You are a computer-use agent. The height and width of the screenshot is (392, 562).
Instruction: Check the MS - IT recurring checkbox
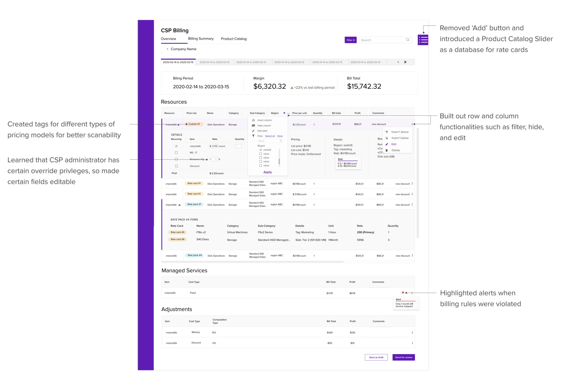pos(176,153)
